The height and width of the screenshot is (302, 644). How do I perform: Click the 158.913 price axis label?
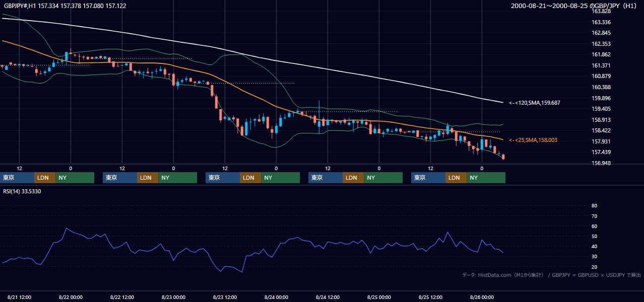[x=601, y=120]
